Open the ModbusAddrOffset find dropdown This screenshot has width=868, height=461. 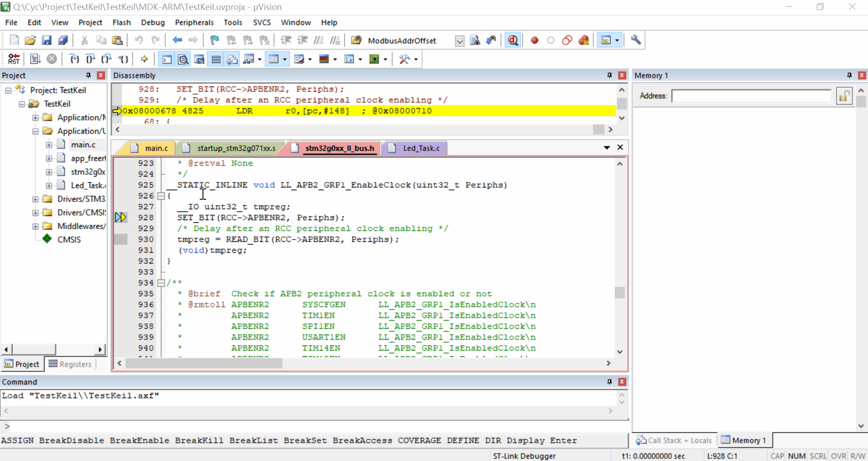pyautogui.click(x=459, y=41)
